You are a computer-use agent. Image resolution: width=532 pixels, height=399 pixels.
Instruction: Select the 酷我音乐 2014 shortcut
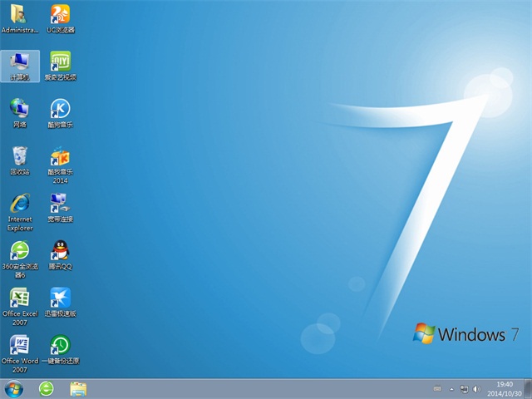pos(61,165)
